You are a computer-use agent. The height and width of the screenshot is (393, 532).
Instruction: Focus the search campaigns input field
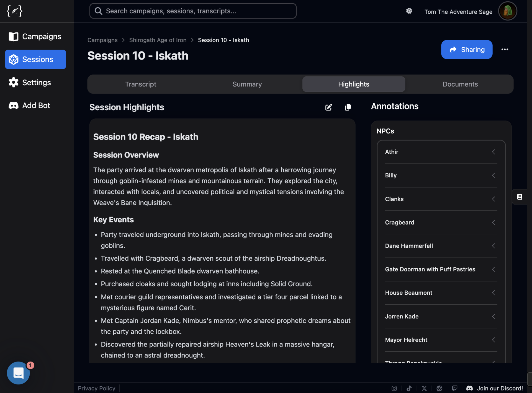click(x=193, y=11)
